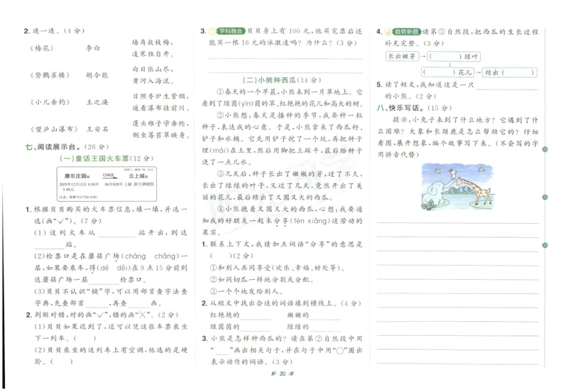Screen dimensions: 568x392
Task: Click the blank before 检票口
Action: click(x=103, y=281)
